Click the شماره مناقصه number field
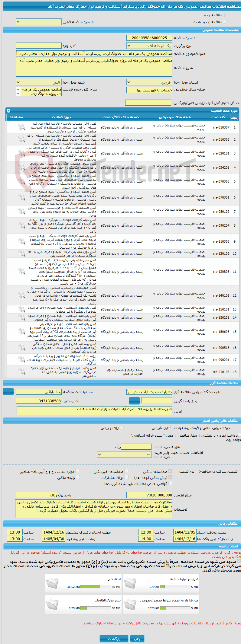Viewport: 241px width, 644px height. 149,38
